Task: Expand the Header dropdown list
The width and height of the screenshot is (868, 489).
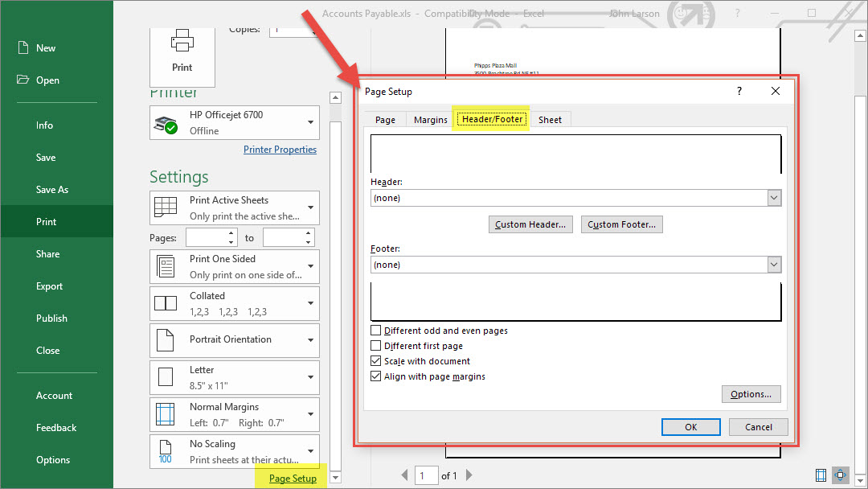Action: pos(774,198)
